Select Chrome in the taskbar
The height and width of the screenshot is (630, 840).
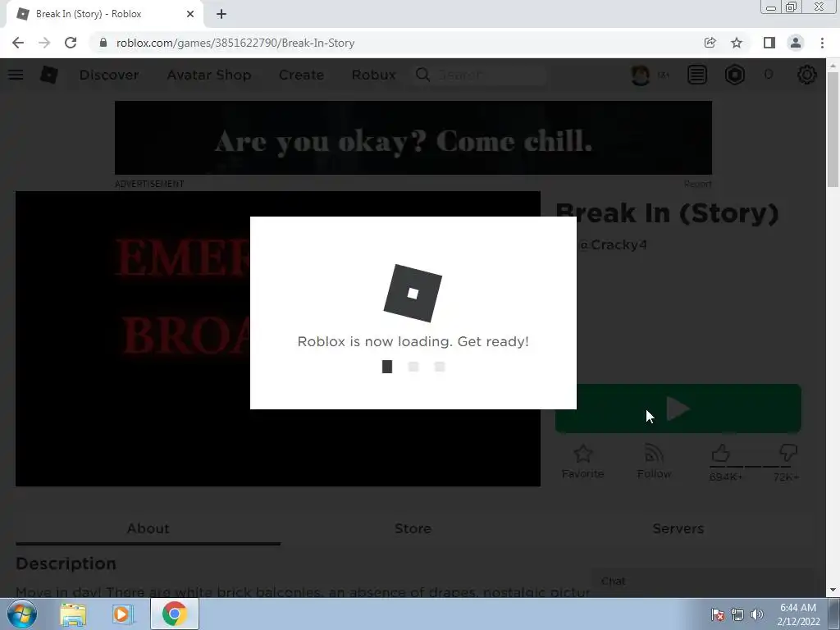175,614
